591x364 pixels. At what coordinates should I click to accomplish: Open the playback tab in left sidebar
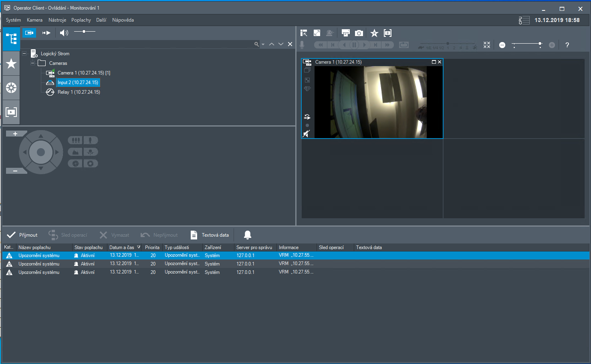pos(11,112)
